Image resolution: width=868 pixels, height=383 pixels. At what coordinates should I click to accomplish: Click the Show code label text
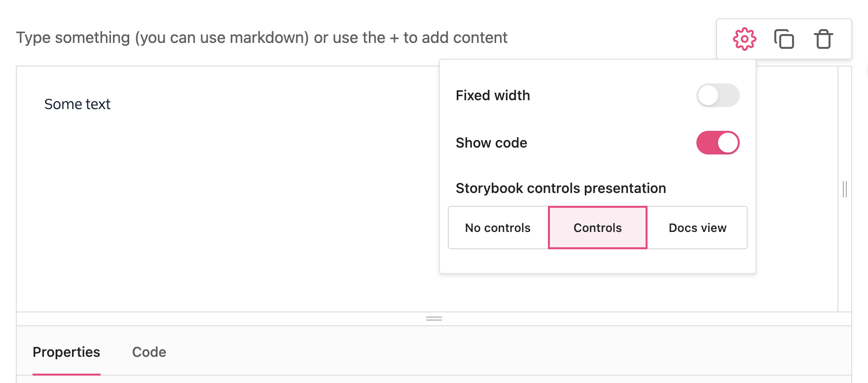(x=491, y=143)
